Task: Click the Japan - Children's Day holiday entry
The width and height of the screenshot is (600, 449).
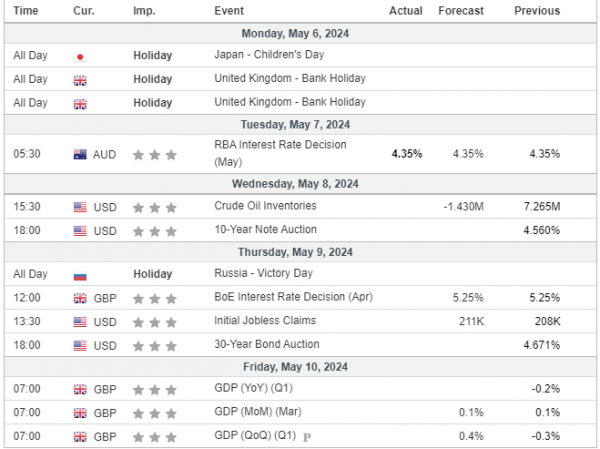Action: pos(269,55)
